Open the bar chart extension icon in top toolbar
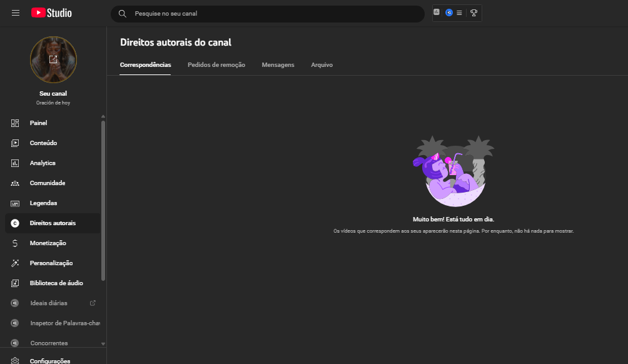628x364 pixels. point(437,13)
